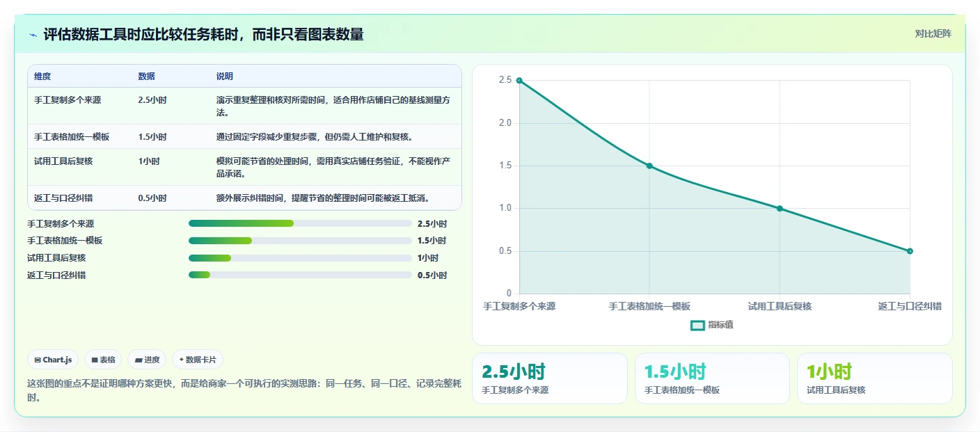Open the 1小时 data card
Image resolution: width=980 pixels, height=432 pixels.
click(x=874, y=378)
